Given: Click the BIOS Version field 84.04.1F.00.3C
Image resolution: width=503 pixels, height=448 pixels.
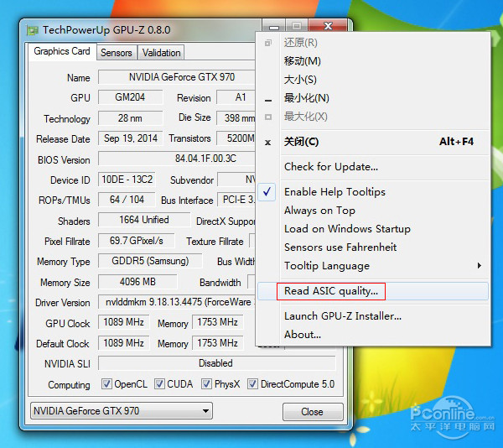Looking at the screenshot, I should 176,159.
